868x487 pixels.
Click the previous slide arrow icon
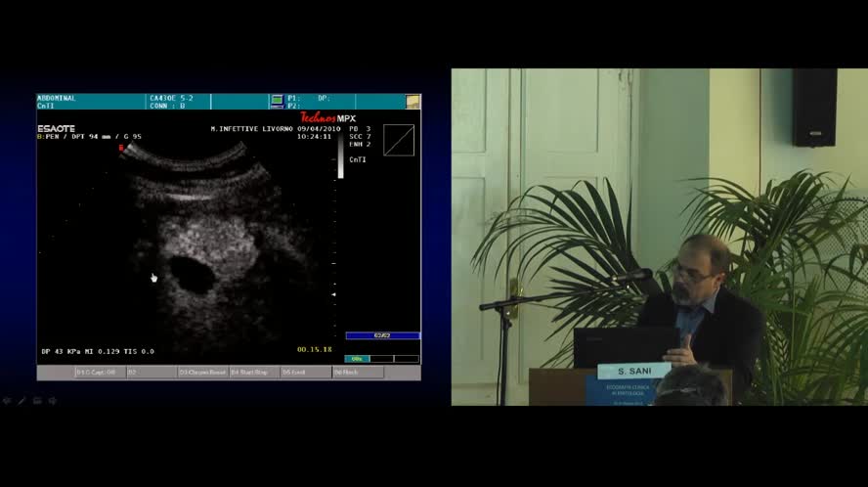pyautogui.click(x=7, y=401)
